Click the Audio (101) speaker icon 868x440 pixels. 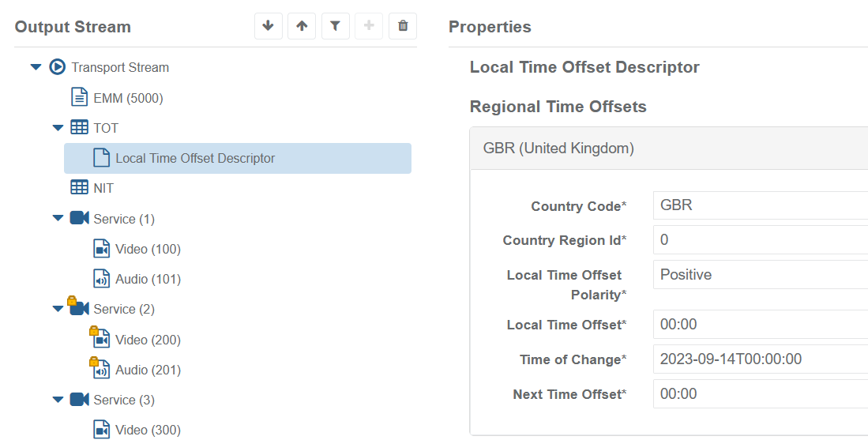(101, 279)
